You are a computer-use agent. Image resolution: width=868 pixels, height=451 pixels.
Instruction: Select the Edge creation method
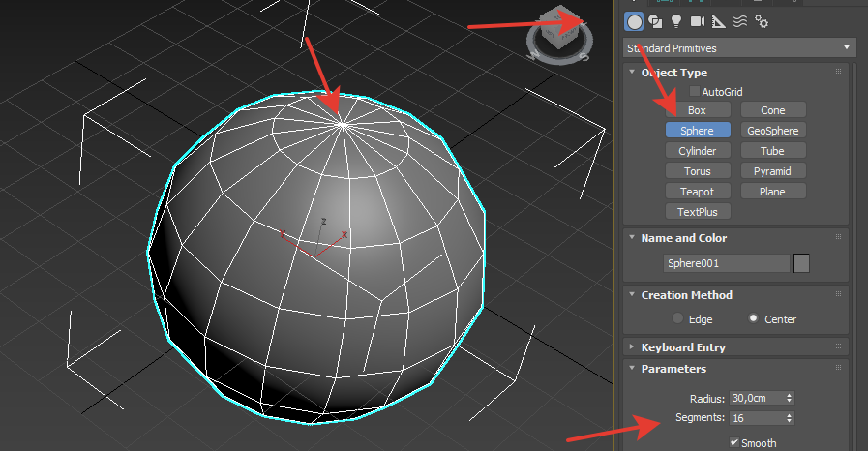point(677,318)
